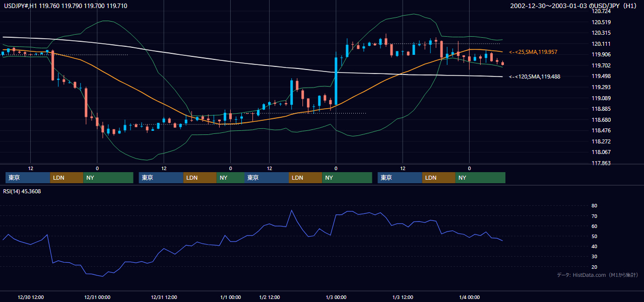Select the 1/3 12:00 date label

[x=403, y=297]
